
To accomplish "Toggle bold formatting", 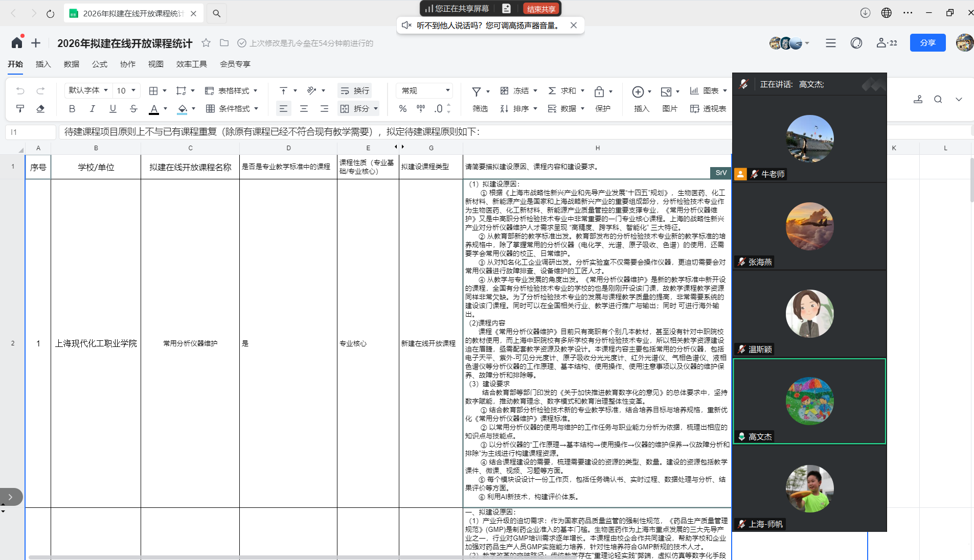I will 72,109.
